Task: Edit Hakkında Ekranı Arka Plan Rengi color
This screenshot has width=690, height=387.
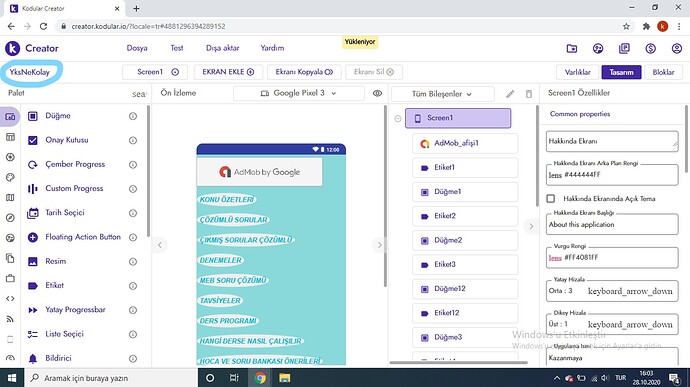Action: [612, 175]
